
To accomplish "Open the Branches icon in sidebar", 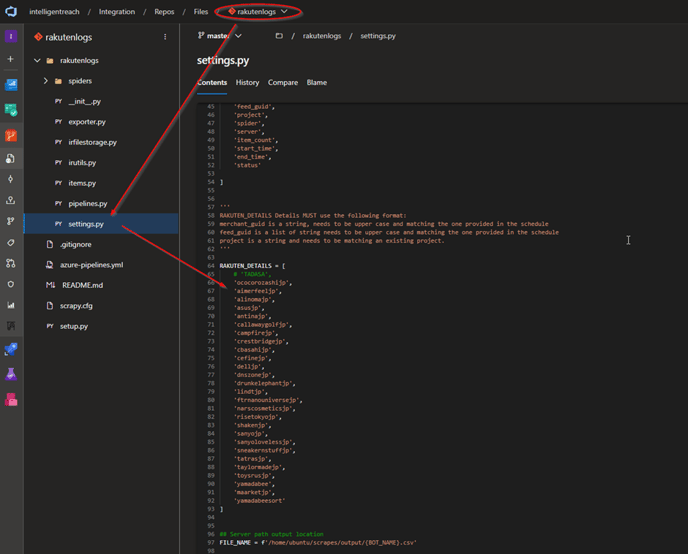I will [x=11, y=221].
